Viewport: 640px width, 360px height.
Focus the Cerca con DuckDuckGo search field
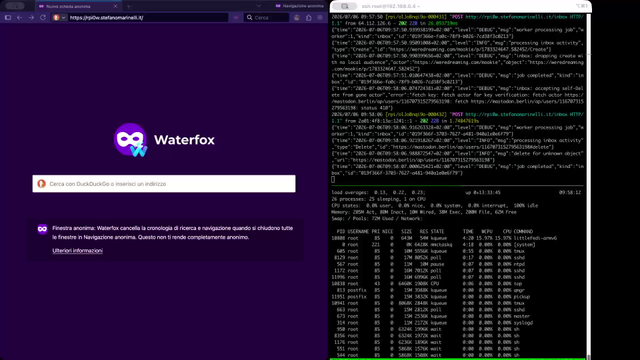point(164,184)
